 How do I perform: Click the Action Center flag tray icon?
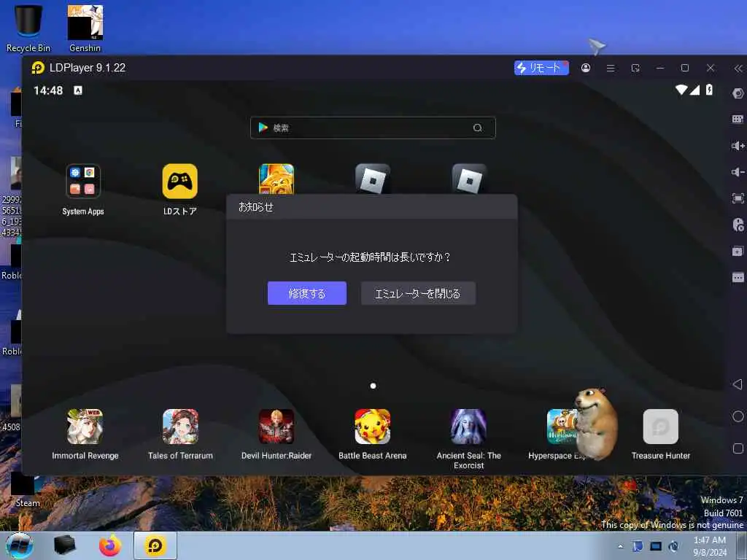(638, 546)
